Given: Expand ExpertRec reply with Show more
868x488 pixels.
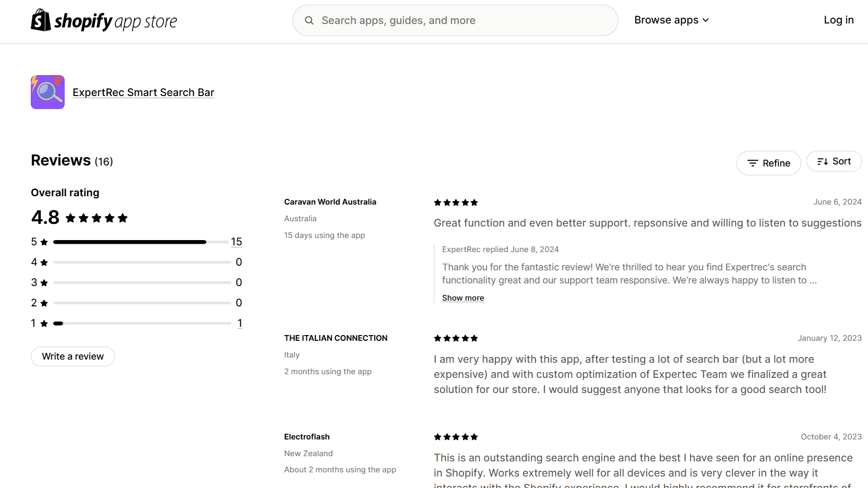Looking at the screenshot, I should pyautogui.click(x=463, y=298).
